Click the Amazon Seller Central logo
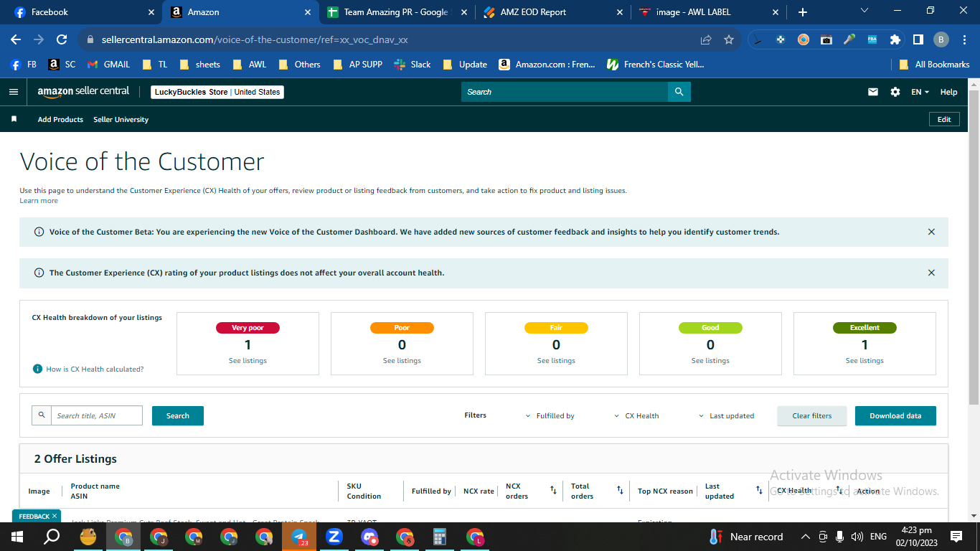The width and height of the screenshot is (980, 551). [x=83, y=92]
